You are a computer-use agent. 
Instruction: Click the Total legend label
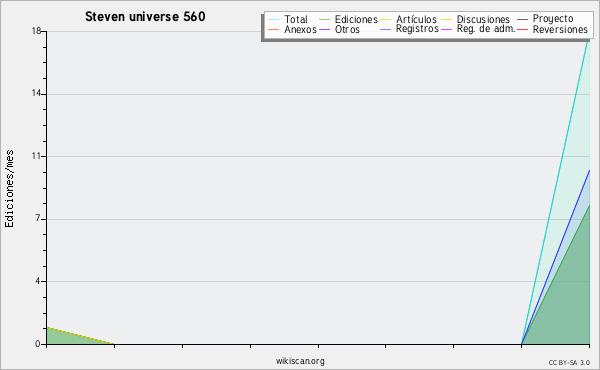click(x=296, y=19)
